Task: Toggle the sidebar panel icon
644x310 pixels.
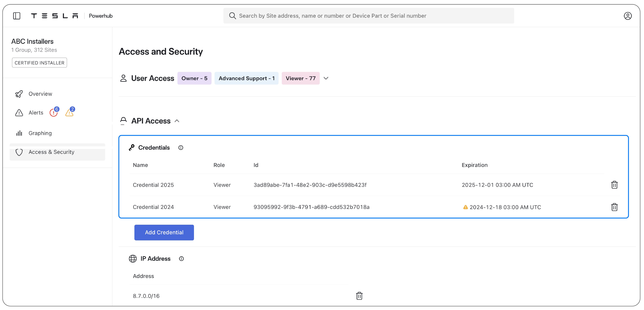Action: click(17, 16)
